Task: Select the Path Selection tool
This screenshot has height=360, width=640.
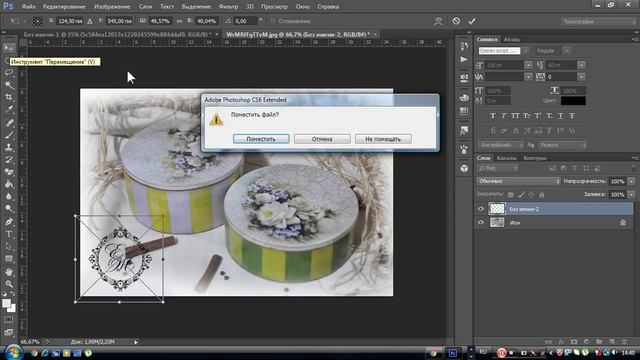Action: pos(9,247)
